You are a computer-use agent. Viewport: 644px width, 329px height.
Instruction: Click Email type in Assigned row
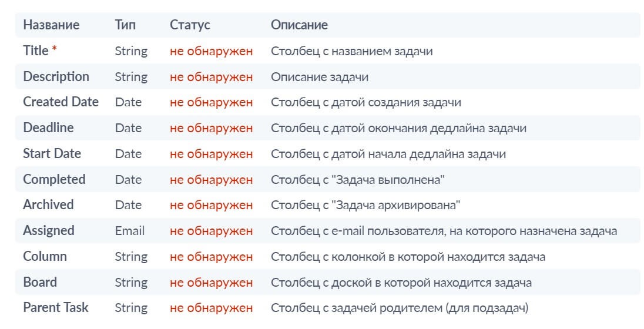130,231
